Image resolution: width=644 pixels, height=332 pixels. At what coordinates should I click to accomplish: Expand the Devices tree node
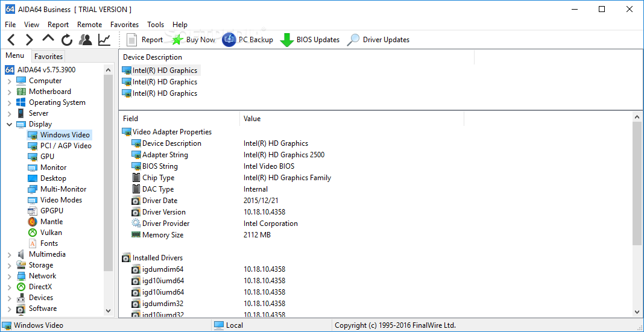click(10, 298)
